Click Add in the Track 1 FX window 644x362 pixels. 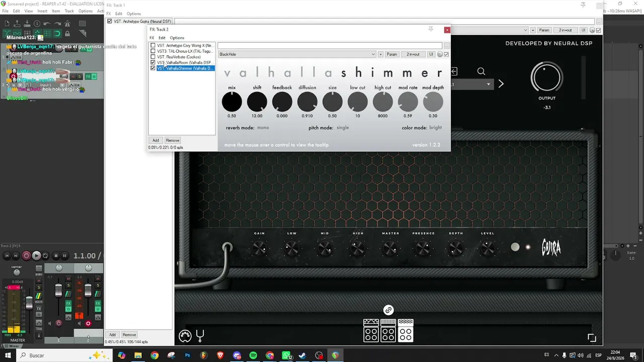(x=112, y=335)
